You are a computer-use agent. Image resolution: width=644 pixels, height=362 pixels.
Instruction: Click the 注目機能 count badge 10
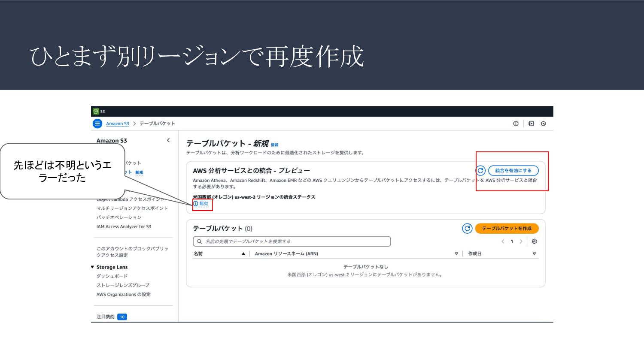coord(122,317)
